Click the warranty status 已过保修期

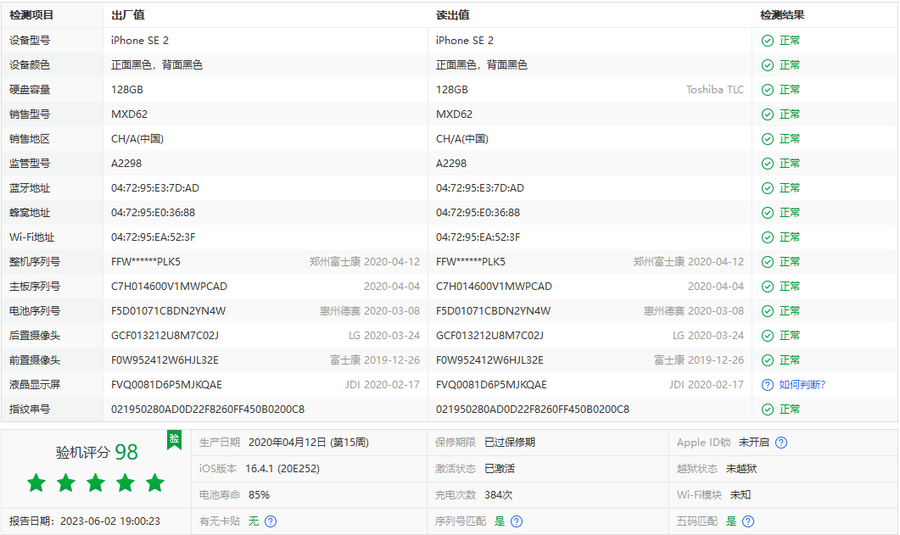(510, 443)
